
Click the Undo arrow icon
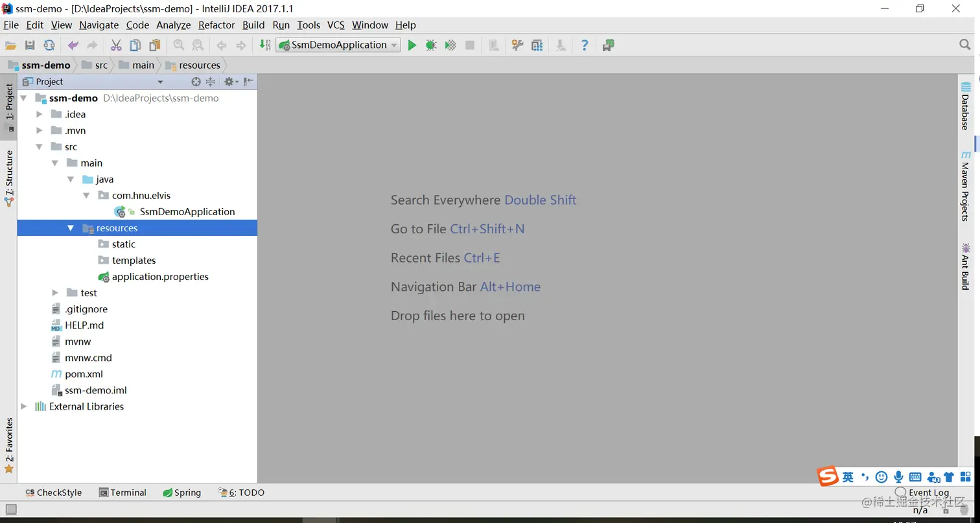coord(73,45)
